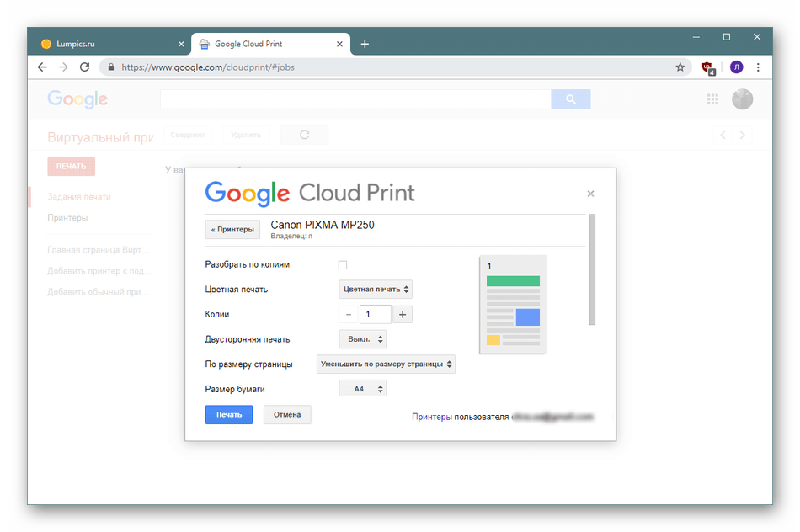The height and width of the screenshot is (532, 800).
Task: Open a new tab with the plus icon
Action: click(365, 44)
